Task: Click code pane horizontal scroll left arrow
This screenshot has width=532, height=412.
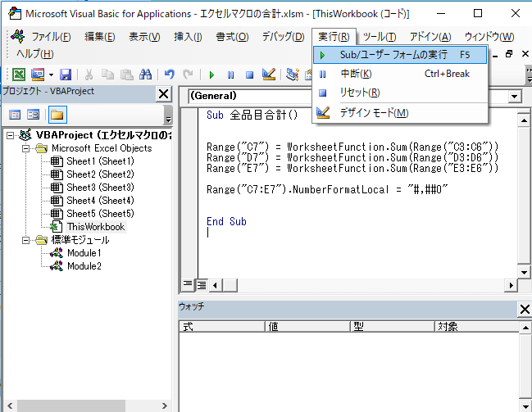Action: point(215,285)
